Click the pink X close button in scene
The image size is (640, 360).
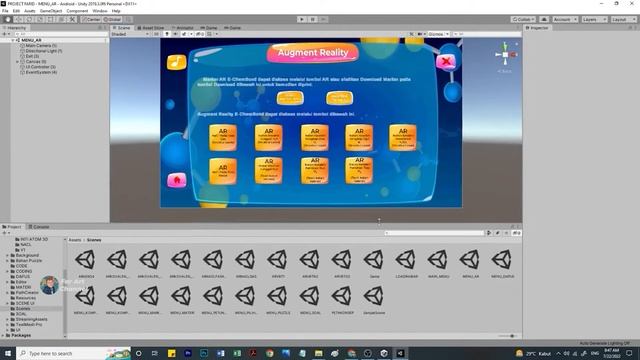tap(446, 62)
